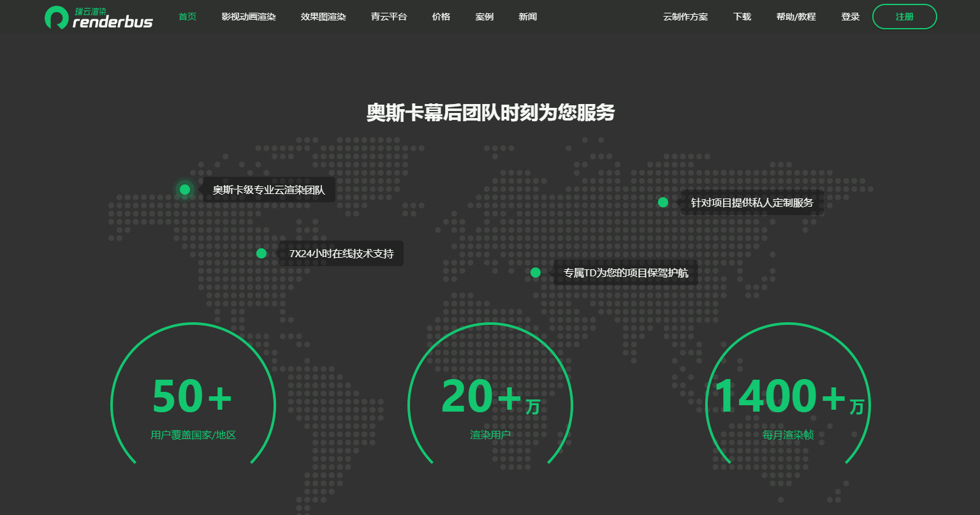Select the 针对项目提供私人定制服务 label
Image resolution: width=980 pixels, height=515 pixels.
752,203
